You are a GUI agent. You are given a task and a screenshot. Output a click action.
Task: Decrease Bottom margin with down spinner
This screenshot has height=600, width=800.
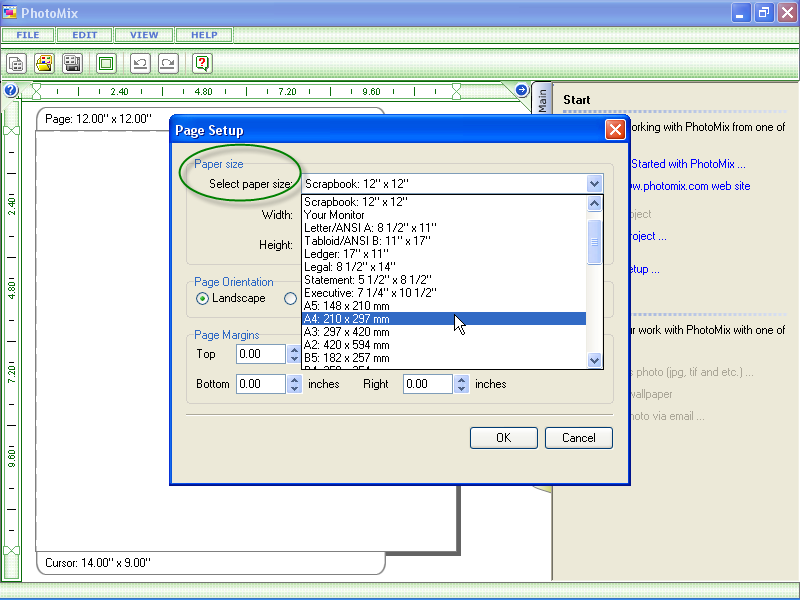click(x=294, y=389)
